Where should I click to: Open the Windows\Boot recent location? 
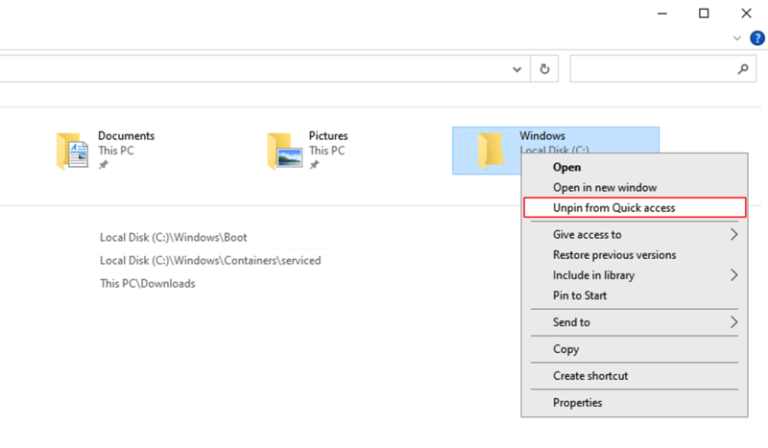[x=173, y=238]
